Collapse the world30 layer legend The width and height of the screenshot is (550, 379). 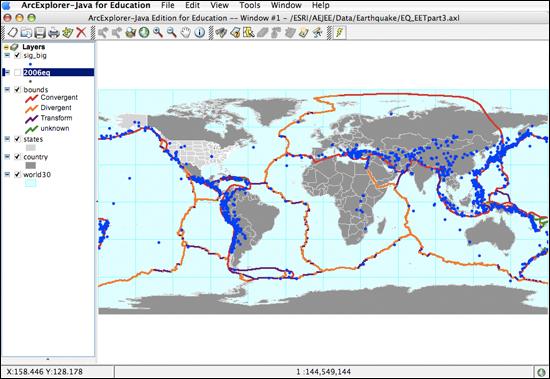[7, 174]
